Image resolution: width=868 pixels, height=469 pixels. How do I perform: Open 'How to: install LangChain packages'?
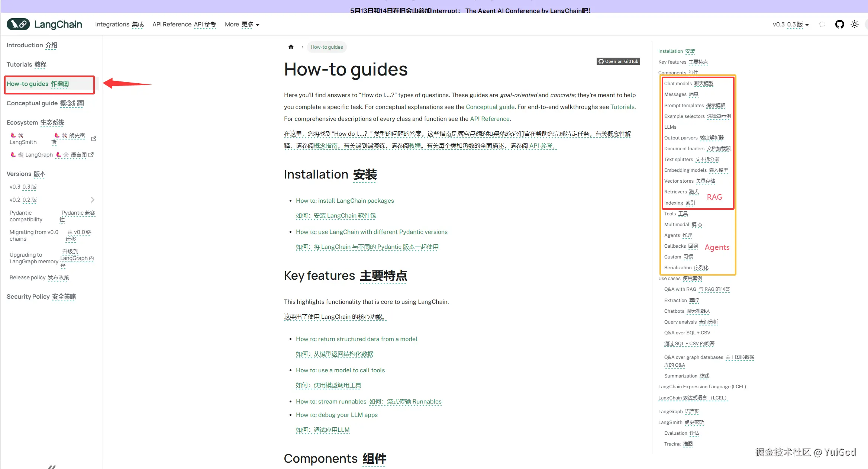tap(345, 200)
